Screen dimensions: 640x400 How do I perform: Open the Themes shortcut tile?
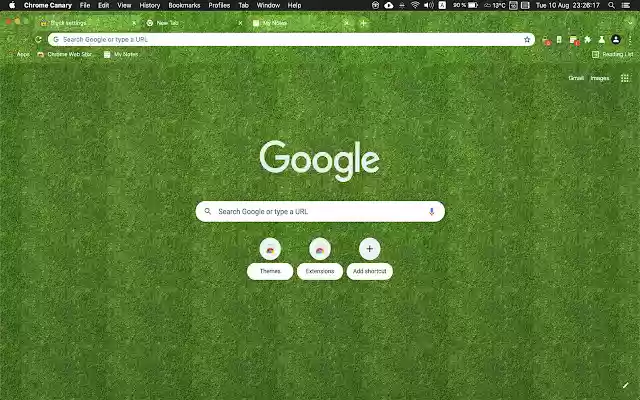pyautogui.click(x=270, y=259)
